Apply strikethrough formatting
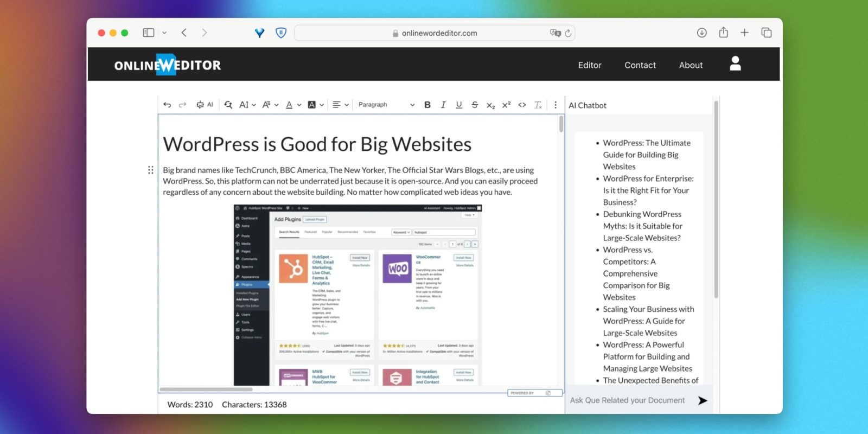 point(475,105)
